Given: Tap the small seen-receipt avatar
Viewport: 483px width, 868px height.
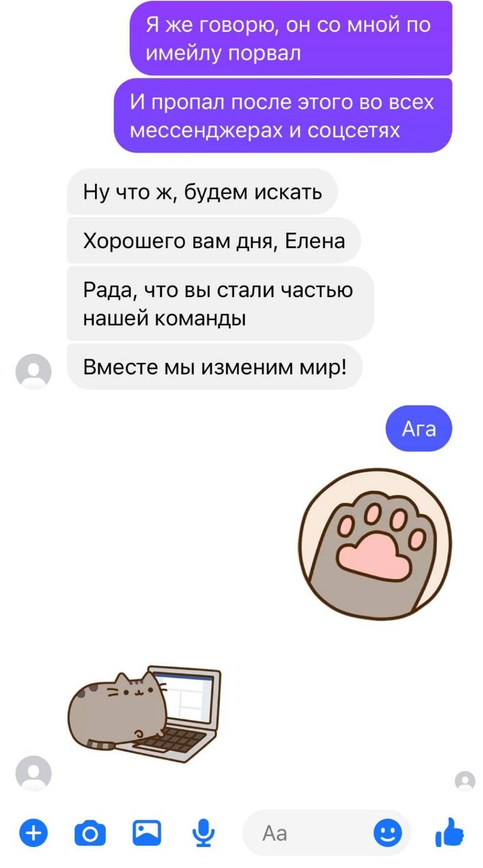Looking at the screenshot, I should (x=465, y=781).
